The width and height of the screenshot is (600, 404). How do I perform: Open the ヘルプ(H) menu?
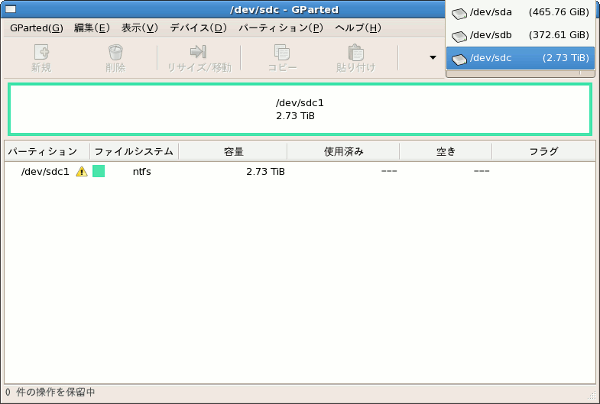point(357,27)
